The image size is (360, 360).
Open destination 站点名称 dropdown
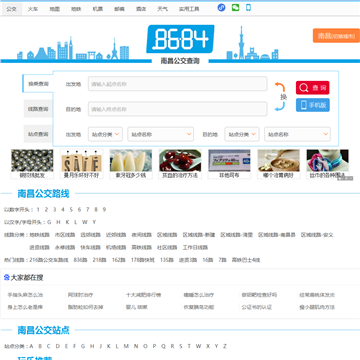297,134
